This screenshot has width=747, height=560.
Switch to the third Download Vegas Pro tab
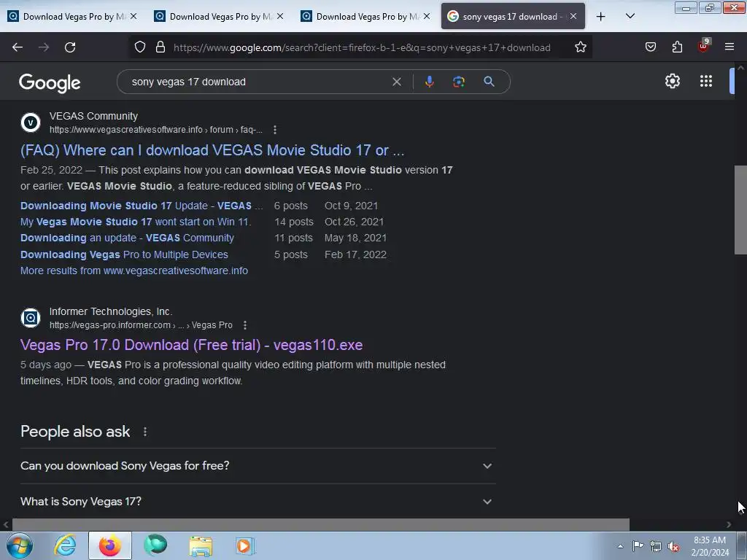click(365, 17)
